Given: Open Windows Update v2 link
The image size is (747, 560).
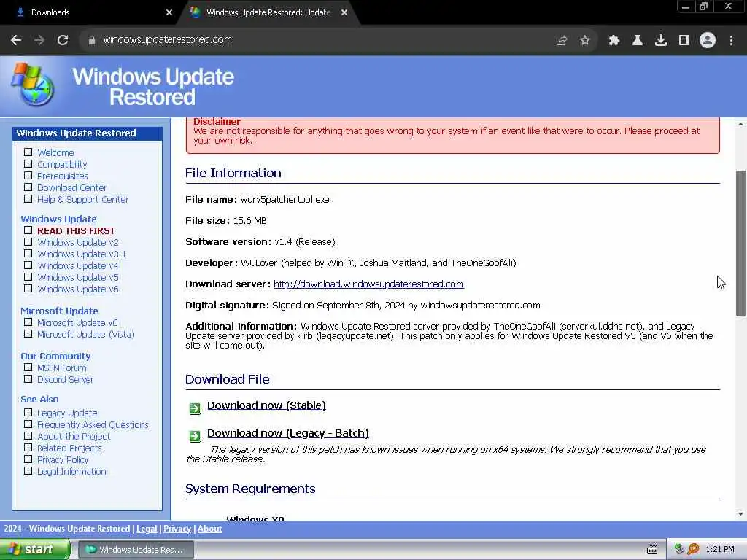Looking at the screenshot, I should pos(77,242).
